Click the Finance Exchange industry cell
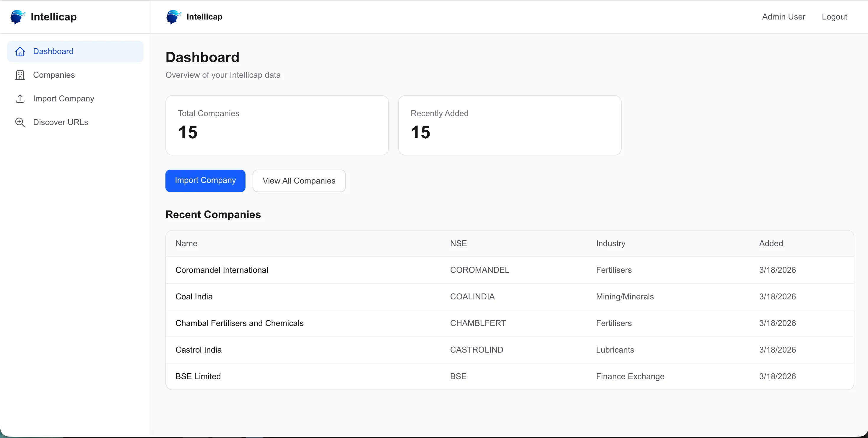868x438 pixels. pos(630,377)
